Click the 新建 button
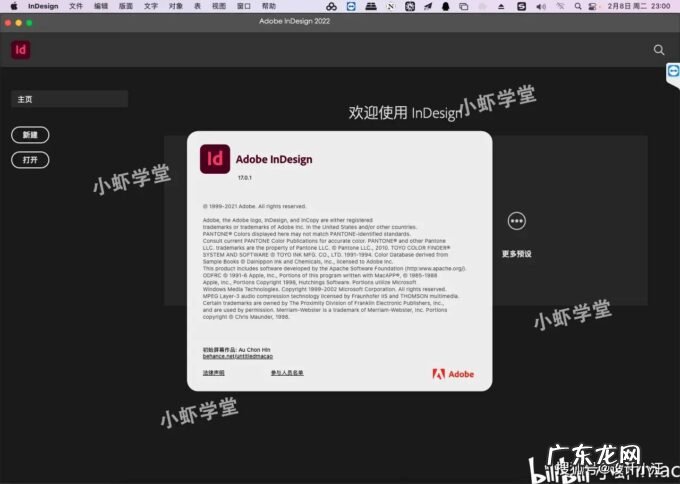The height and width of the screenshot is (484, 680). point(30,135)
